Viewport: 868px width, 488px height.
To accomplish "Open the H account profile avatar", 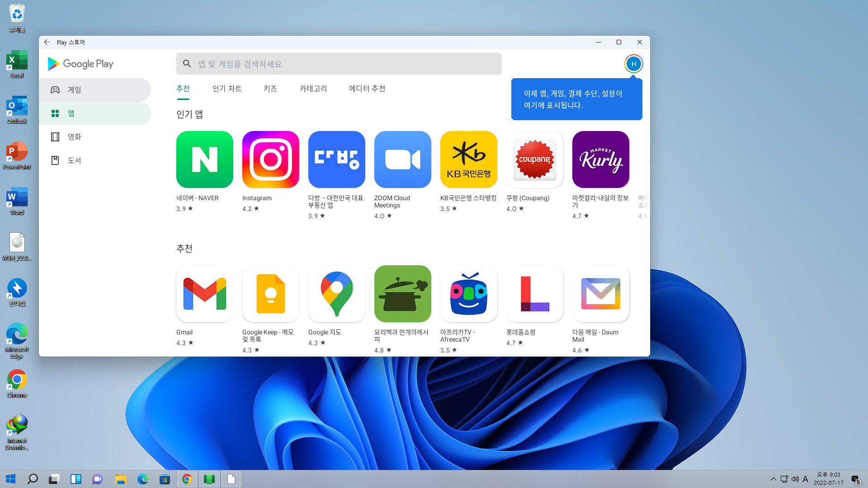I will tap(633, 64).
